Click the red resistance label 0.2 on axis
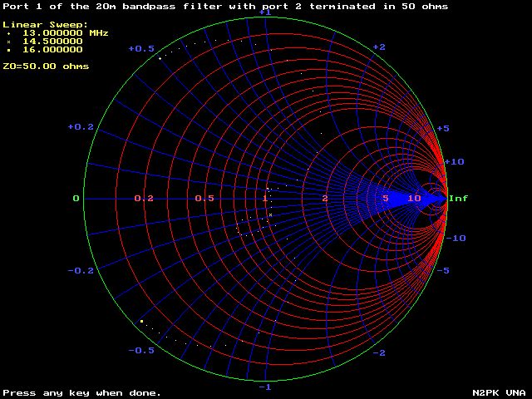Screen dimensions: 532x399 click(144, 199)
